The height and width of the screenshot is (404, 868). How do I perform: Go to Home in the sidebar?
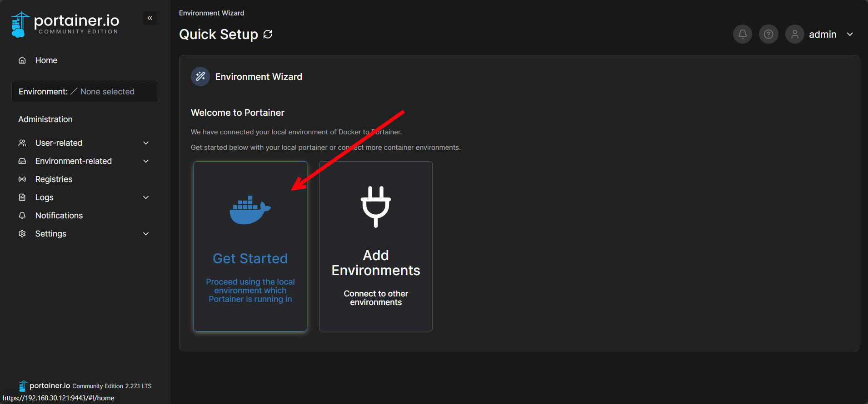pyautogui.click(x=46, y=60)
